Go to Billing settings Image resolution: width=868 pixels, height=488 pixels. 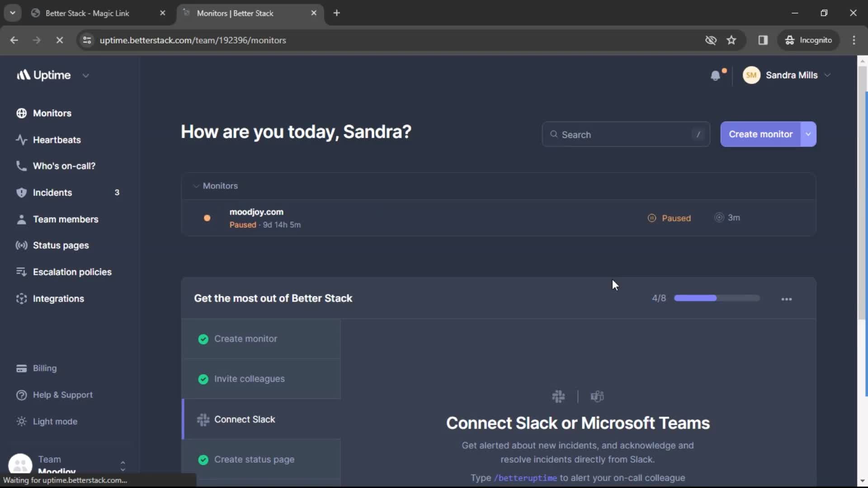click(45, 369)
